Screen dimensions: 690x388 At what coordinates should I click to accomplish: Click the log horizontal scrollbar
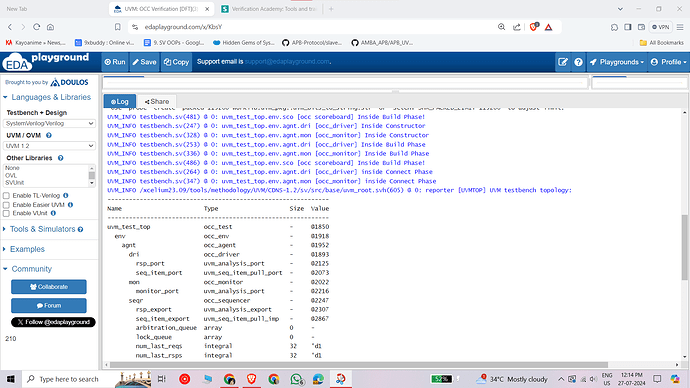coord(359,365)
